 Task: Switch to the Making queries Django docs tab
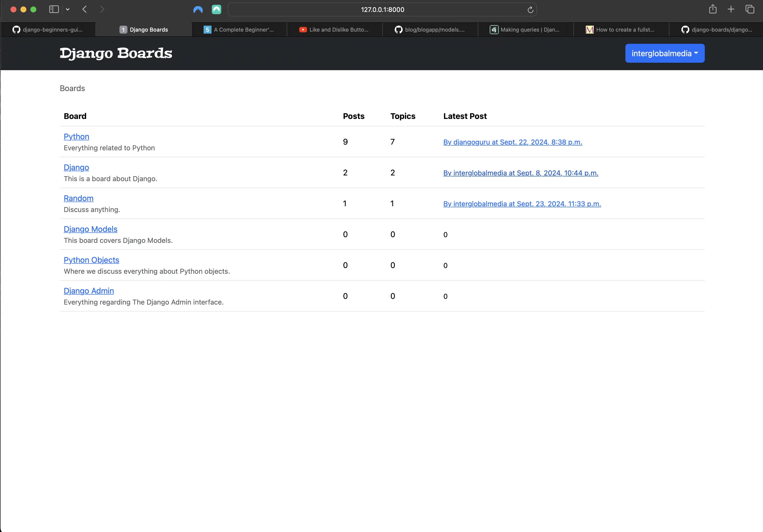(x=525, y=30)
